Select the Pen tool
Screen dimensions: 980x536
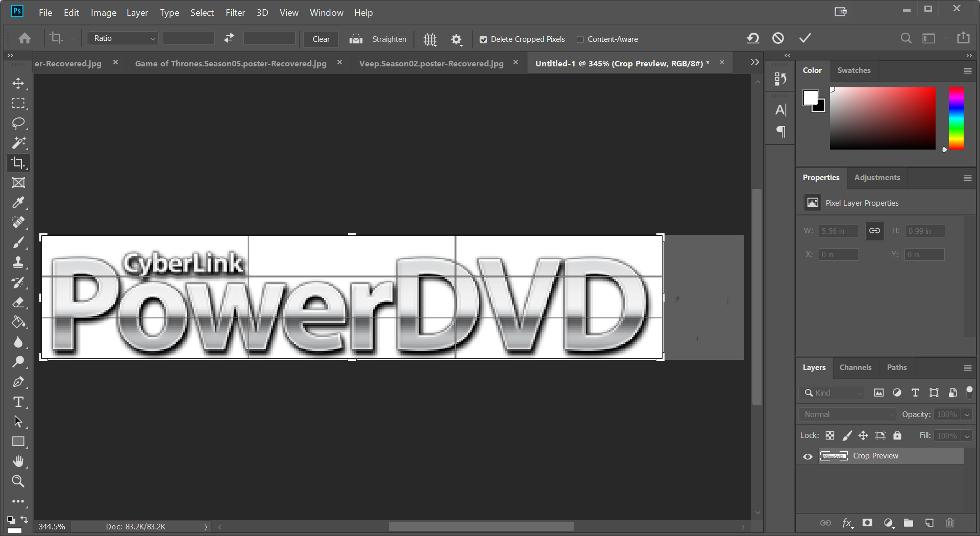point(18,382)
